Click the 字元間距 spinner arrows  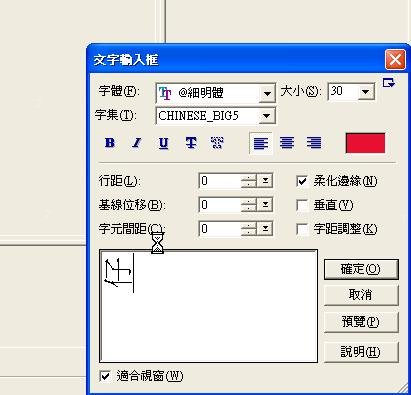click(249, 229)
